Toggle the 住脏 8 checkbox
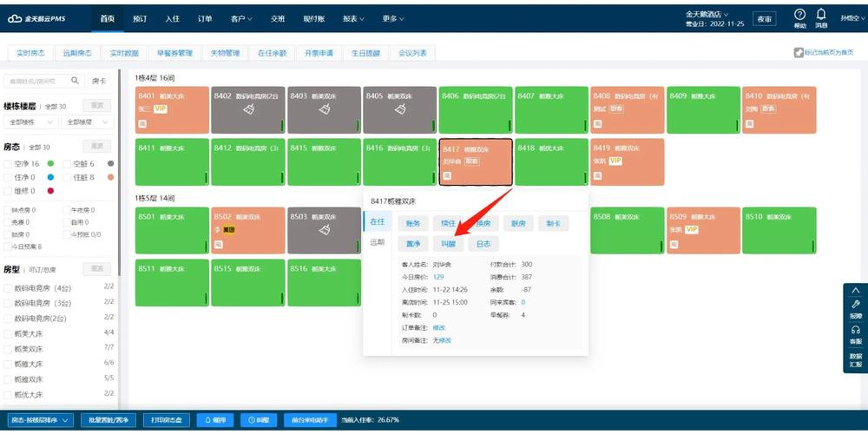Viewport: 868px width, 434px height. (x=67, y=178)
